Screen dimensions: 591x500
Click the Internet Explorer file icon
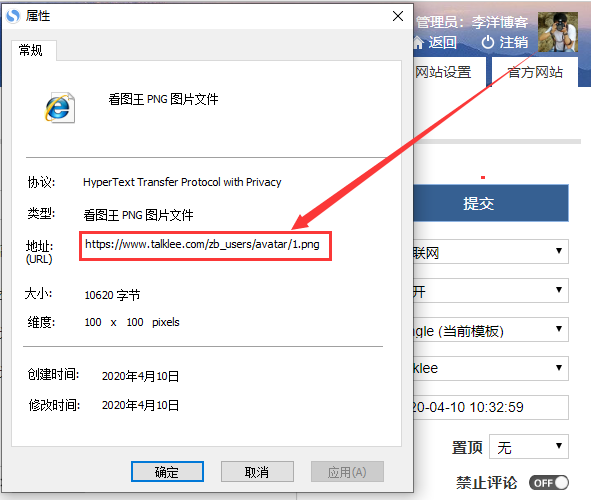(x=60, y=107)
